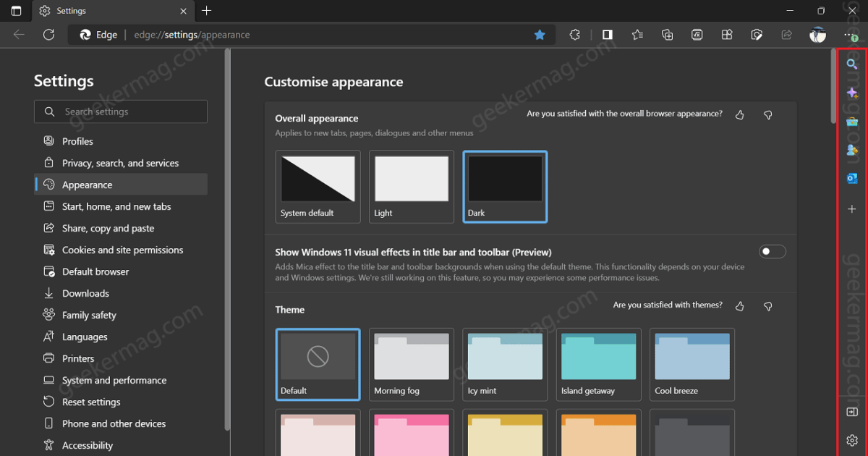This screenshot has height=456, width=868.
Task: Open the Share icon in toolbar
Action: [786, 34]
